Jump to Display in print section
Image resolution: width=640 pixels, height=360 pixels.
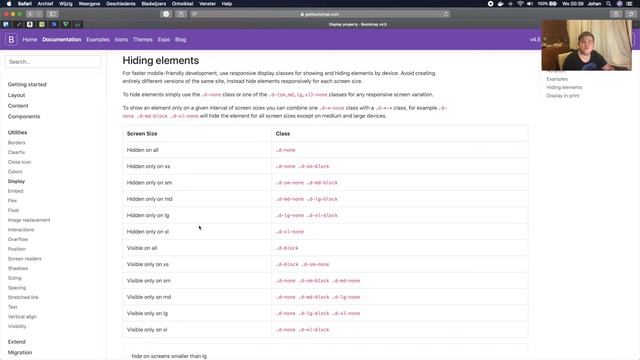click(563, 96)
